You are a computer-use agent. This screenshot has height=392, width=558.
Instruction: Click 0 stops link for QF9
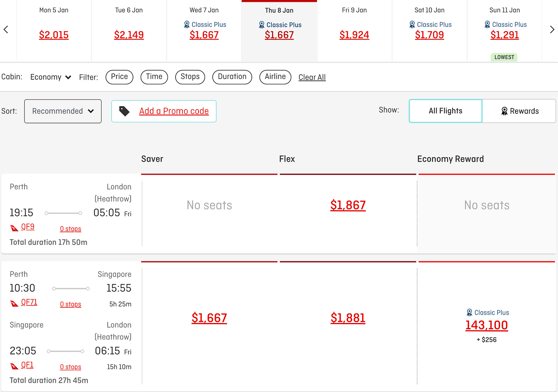pos(71,229)
